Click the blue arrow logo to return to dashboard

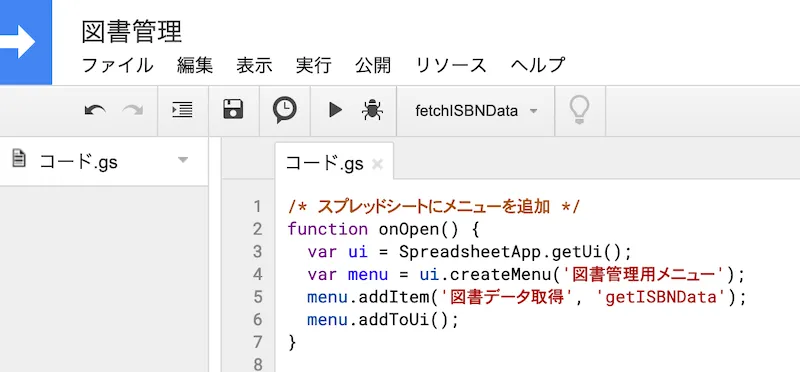click(x=26, y=42)
